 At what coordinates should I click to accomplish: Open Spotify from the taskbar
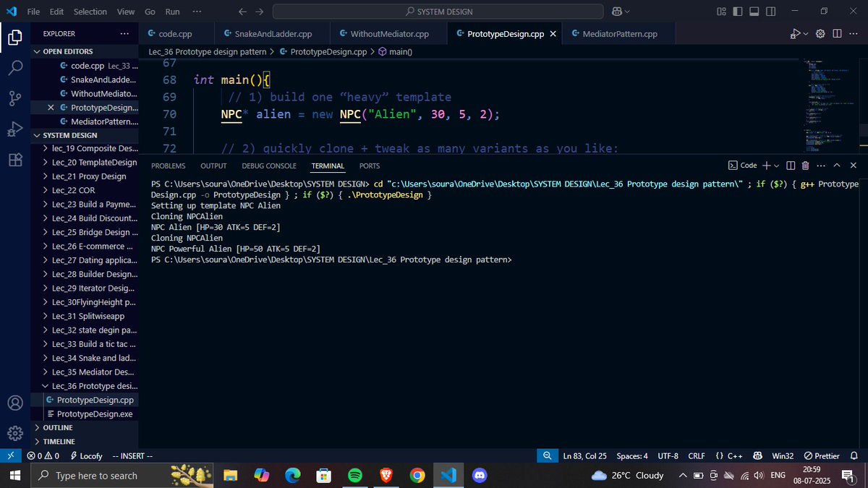point(354,476)
